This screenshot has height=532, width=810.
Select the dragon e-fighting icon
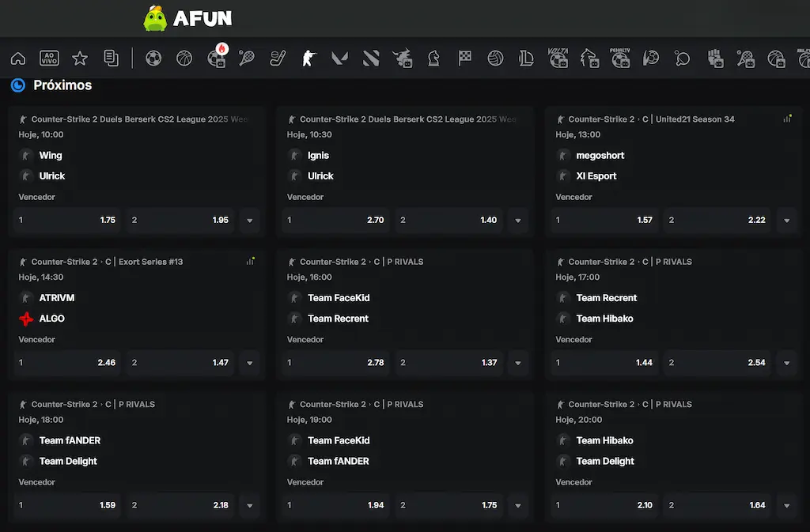coord(403,58)
